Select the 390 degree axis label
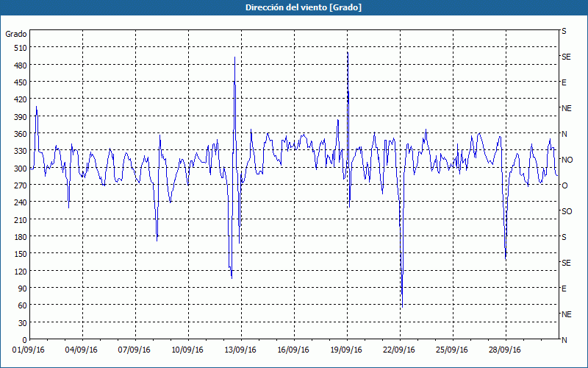Viewport: 588px width, 368px height. coord(21,117)
